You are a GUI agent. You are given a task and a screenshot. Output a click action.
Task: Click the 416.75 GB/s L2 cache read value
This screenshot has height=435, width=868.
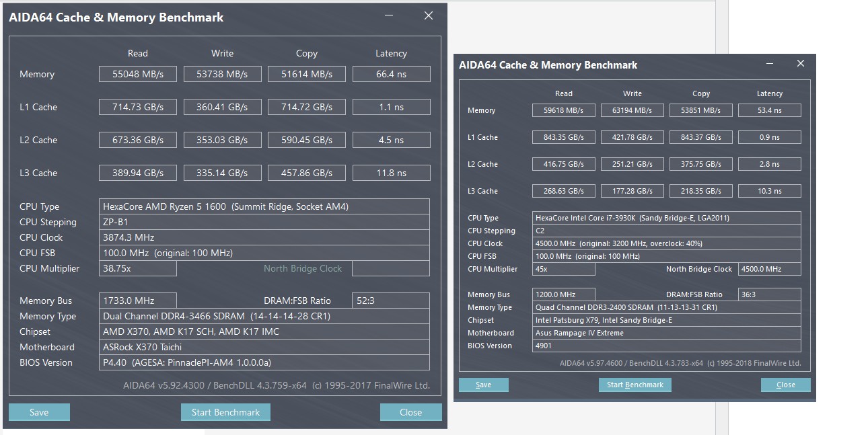click(x=563, y=164)
